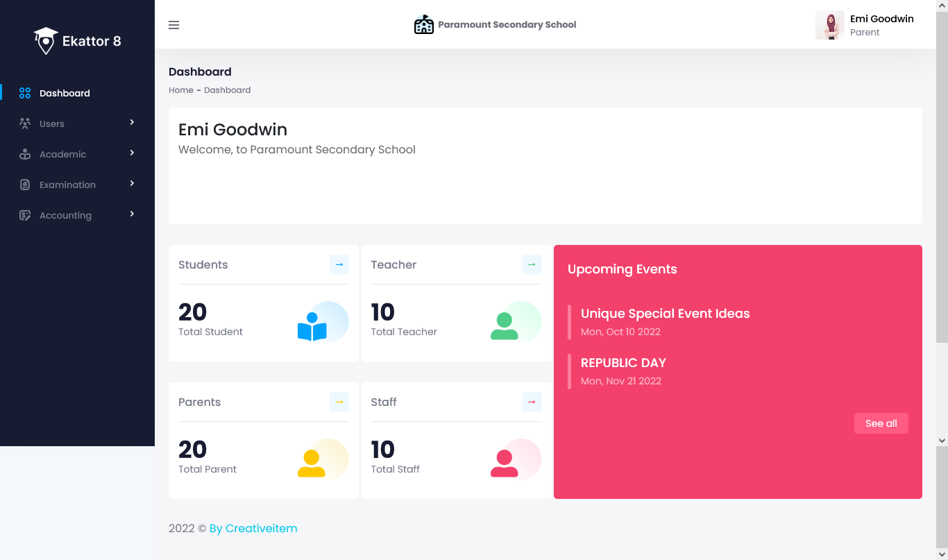
Task: Click the Academic icon in sidebar
Action: coord(25,153)
